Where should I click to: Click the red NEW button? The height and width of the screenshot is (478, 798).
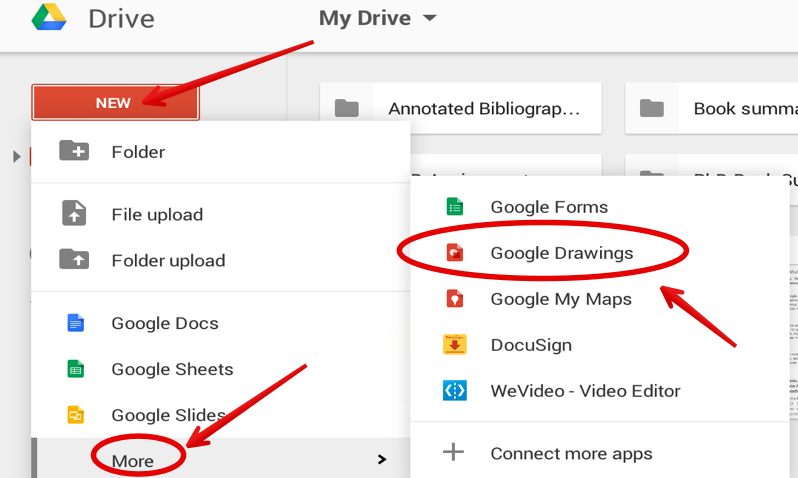click(115, 102)
